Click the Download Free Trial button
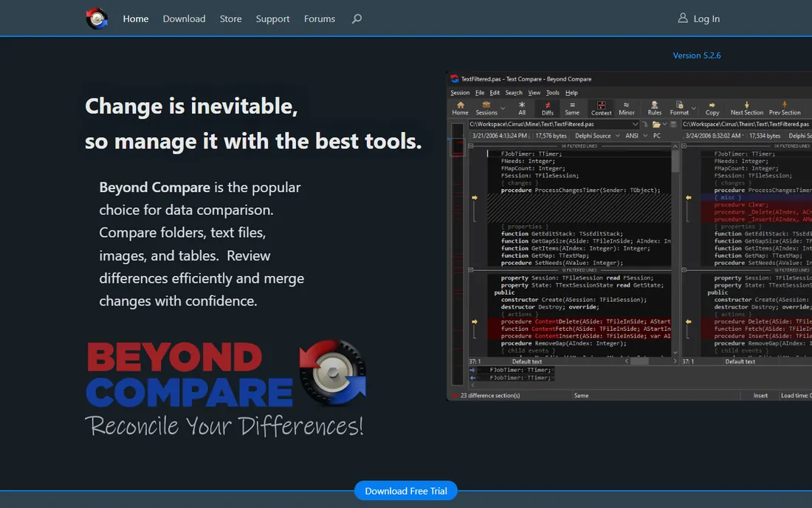 pyautogui.click(x=405, y=491)
